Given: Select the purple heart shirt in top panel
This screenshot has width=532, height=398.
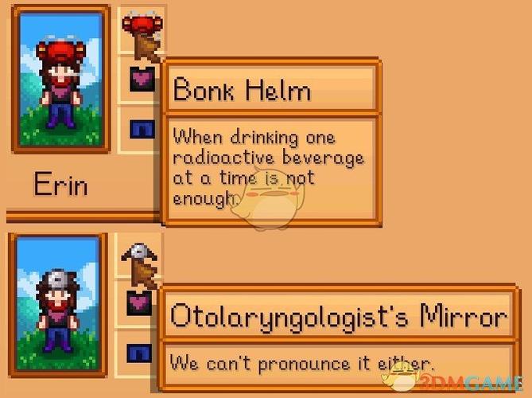Looking at the screenshot, I should pyautogui.click(x=142, y=79).
